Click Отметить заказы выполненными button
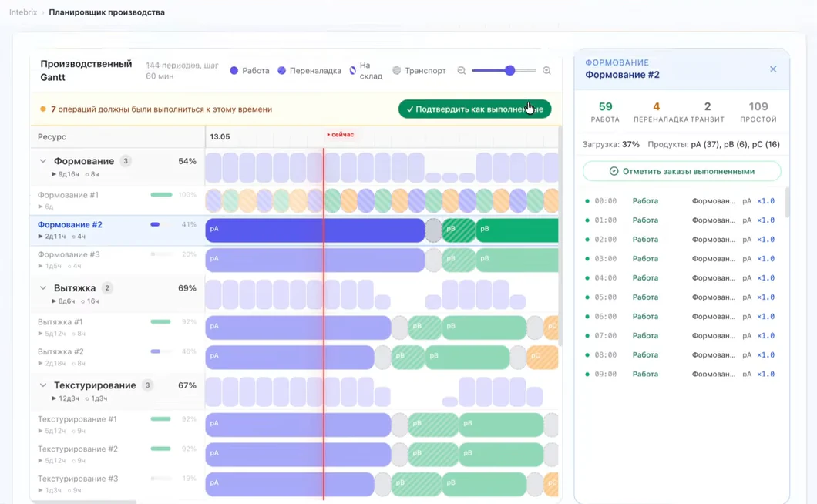Image resolution: width=817 pixels, height=504 pixels. click(681, 171)
